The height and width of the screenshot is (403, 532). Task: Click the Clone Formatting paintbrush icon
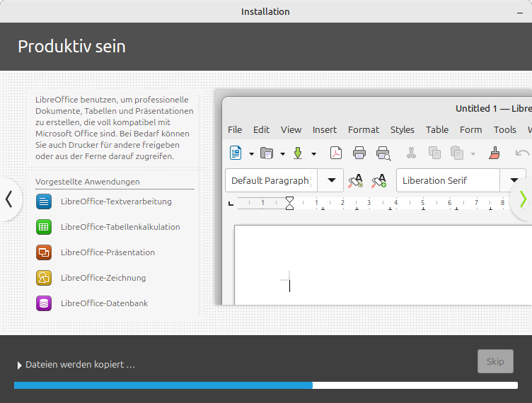tap(495, 153)
